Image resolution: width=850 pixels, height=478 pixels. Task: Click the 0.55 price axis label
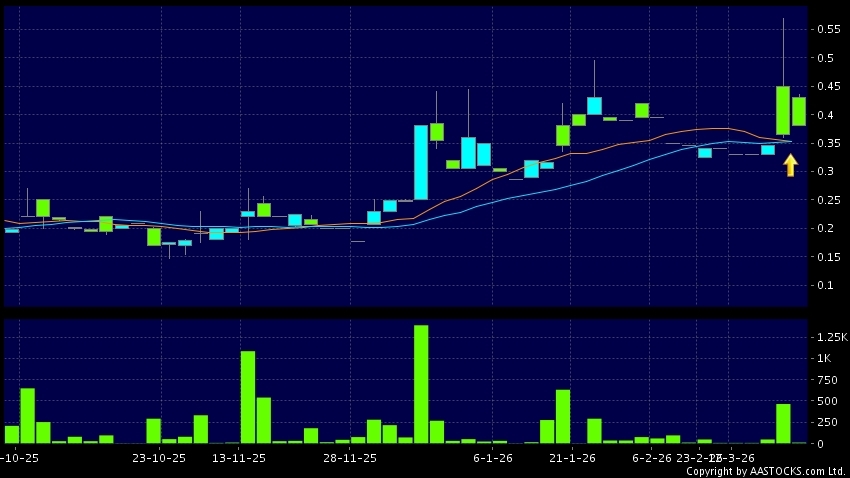pos(826,30)
